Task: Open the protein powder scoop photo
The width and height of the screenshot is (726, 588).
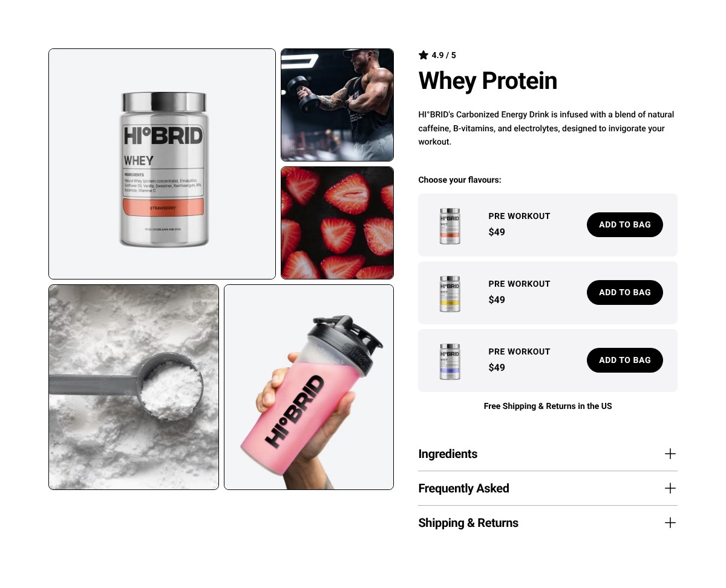Action: [134, 387]
